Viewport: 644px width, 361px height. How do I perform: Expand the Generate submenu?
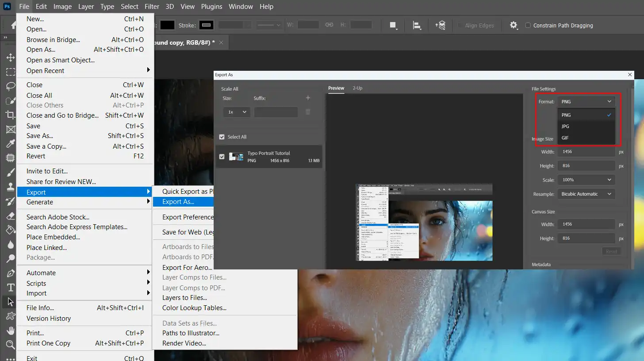coord(85,202)
